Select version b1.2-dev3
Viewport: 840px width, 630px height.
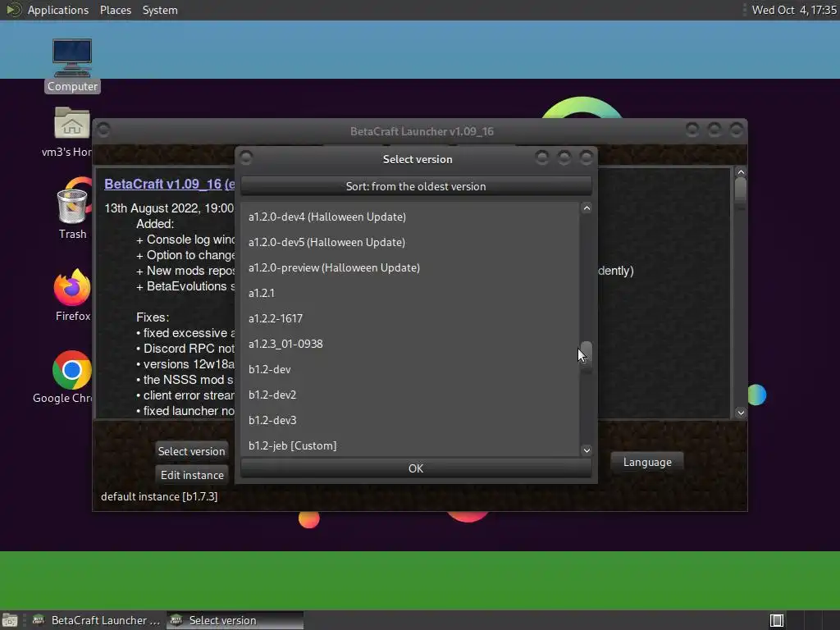(410, 420)
